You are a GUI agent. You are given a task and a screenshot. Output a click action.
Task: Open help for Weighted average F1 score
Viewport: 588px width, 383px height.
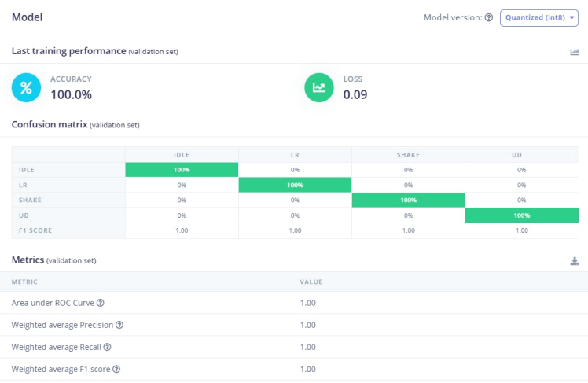(116, 369)
